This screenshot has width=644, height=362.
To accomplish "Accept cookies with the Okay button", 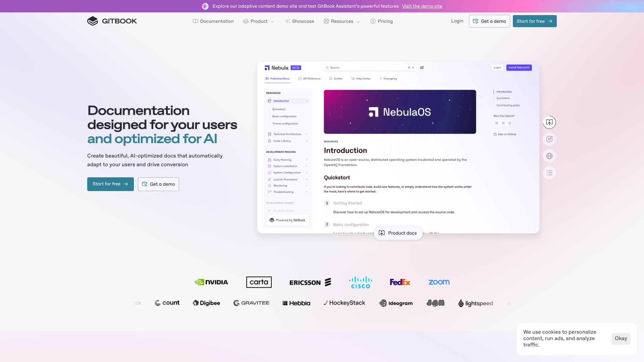I will pos(621,339).
